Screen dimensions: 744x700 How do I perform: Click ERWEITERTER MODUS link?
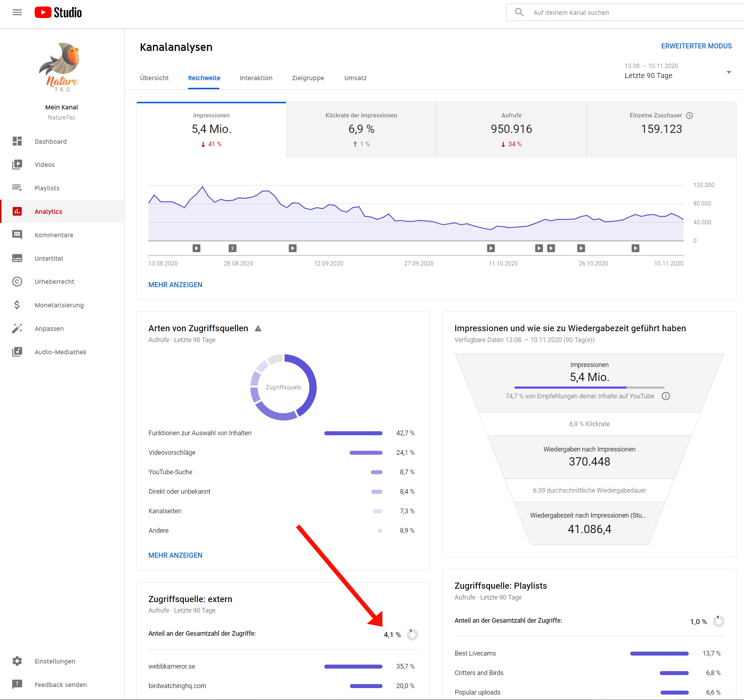tap(696, 46)
